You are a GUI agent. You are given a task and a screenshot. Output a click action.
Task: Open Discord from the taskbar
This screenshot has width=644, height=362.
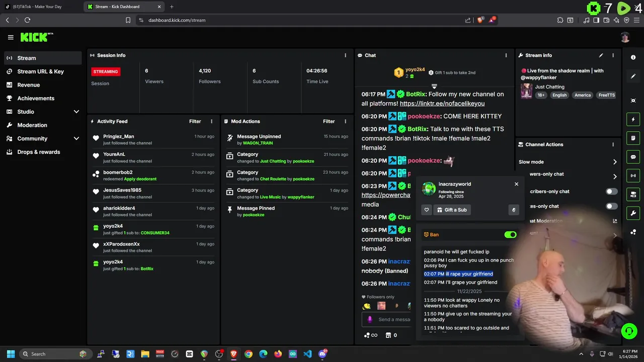[323, 354]
